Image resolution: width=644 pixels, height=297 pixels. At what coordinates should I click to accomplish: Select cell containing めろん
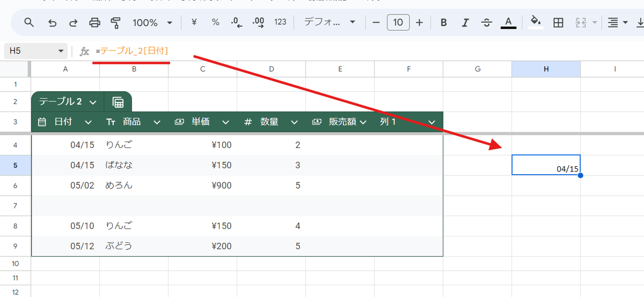pyautogui.click(x=134, y=185)
